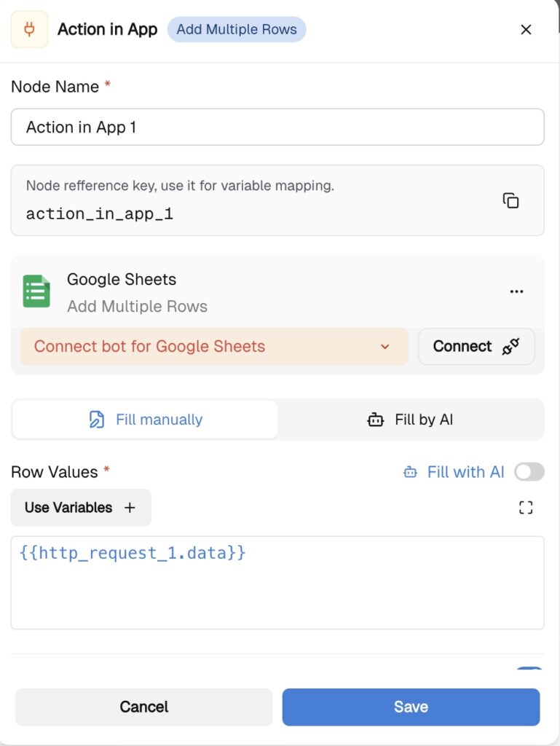Click the Google Sheets app icon
The image size is (560, 746).
(36, 291)
